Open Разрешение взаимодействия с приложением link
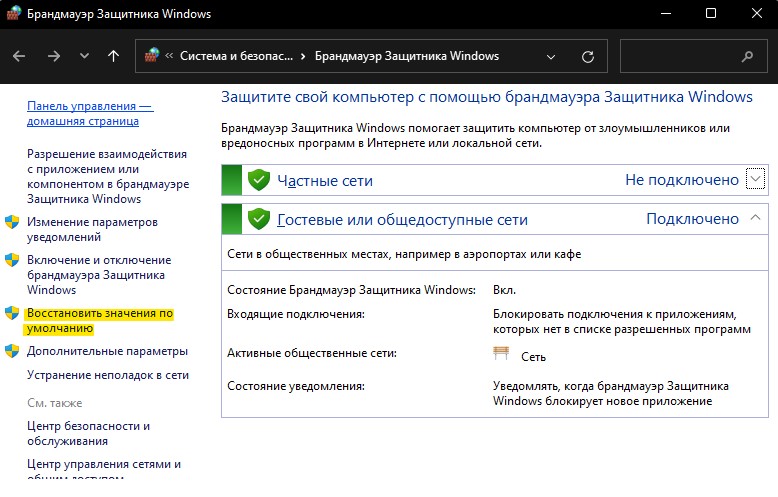778x497 pixels. 108,177
